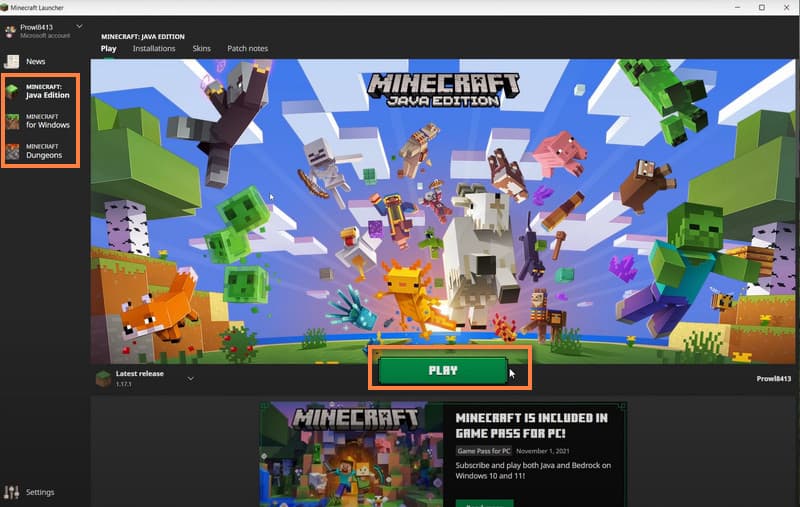Click the Prowl8413 account avatar
800x507 pixels.
pos(10,30)
